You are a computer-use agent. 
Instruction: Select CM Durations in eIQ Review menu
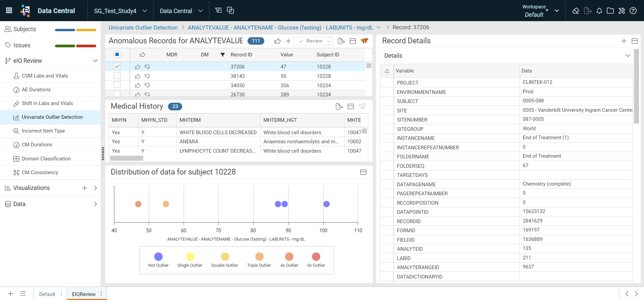(37, 145)
